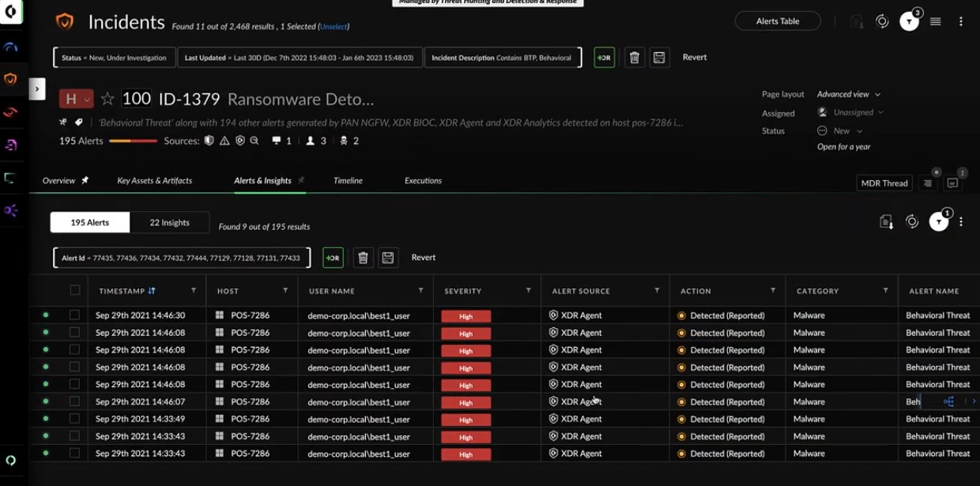Viewport: 980px width, 486px height.
Task: Click the Alert Id filter field
Action: 182,258
